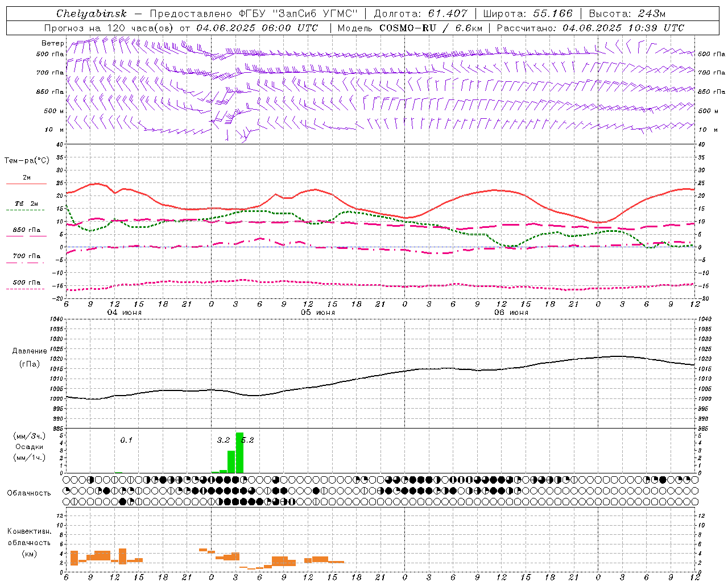Select the Облачность panel label
This screenshot has width=728, height=582.
click(x=29, y=493)
